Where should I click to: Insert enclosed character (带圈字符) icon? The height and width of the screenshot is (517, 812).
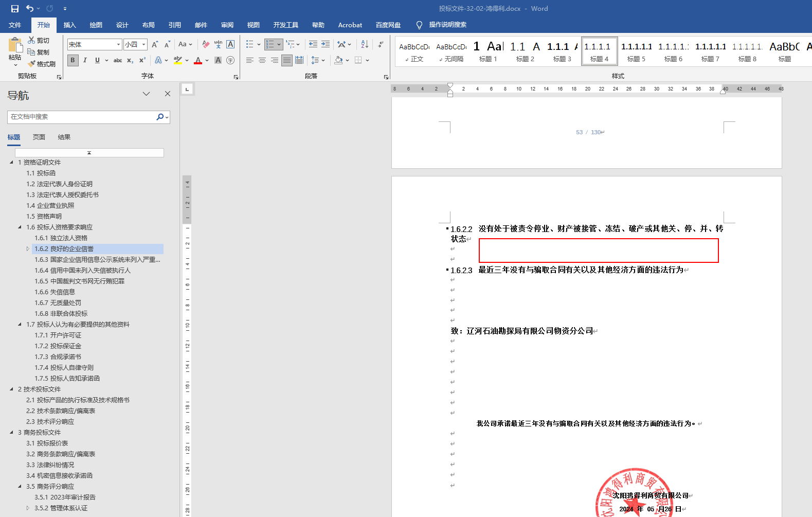click(x=230, y=60)
